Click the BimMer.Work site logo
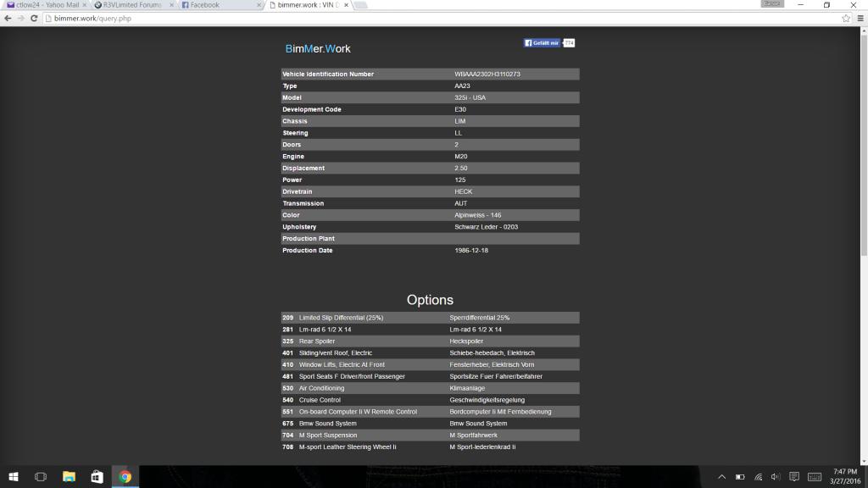Viewport: 868px width, 488px height. coord(318,48)
